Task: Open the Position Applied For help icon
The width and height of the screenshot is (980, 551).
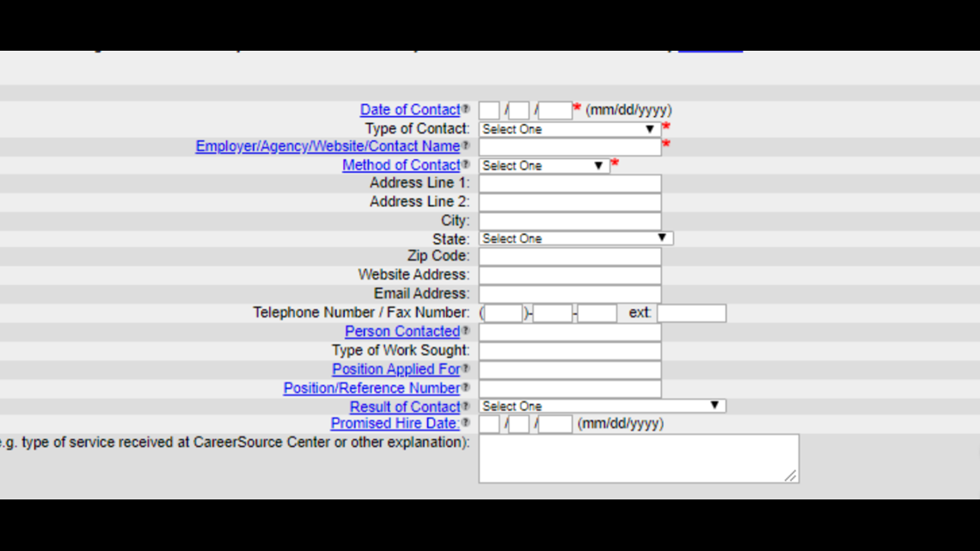Action: 467,369
